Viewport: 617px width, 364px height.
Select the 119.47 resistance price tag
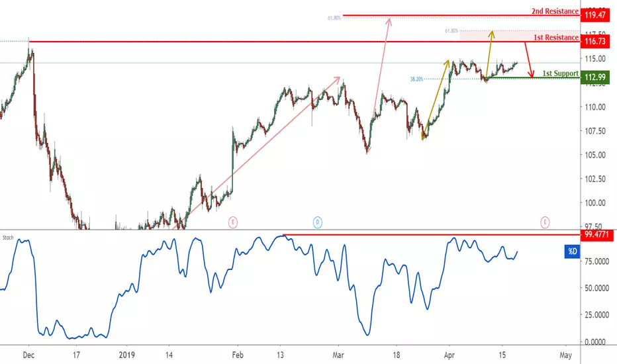[595, 15]
